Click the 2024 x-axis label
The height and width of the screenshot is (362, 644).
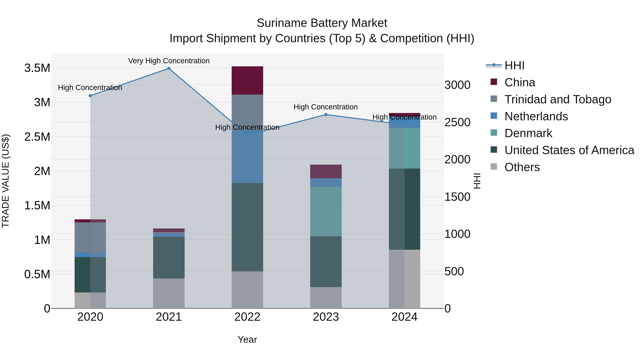(x=404, y=317)
